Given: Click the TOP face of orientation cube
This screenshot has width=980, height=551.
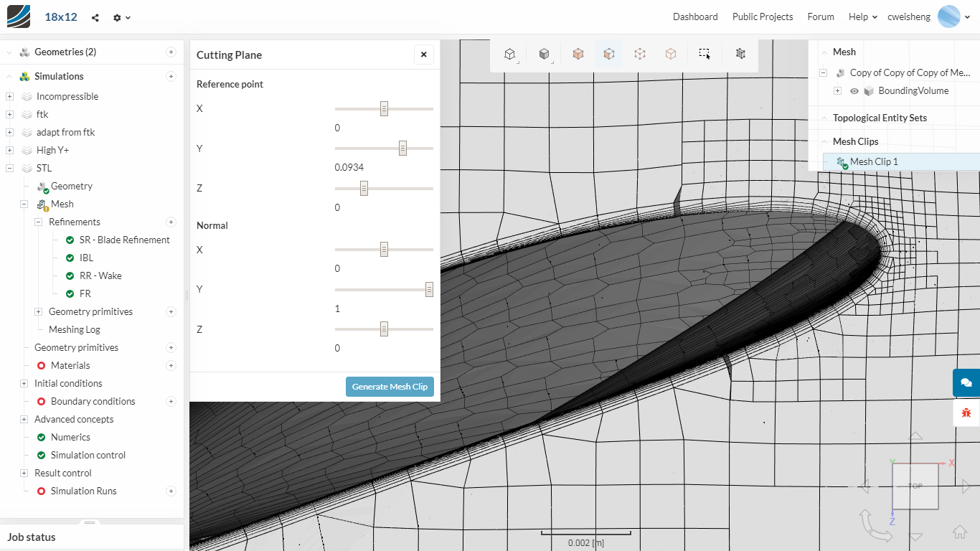Looking at the screenshot, I should click(915, 486).
